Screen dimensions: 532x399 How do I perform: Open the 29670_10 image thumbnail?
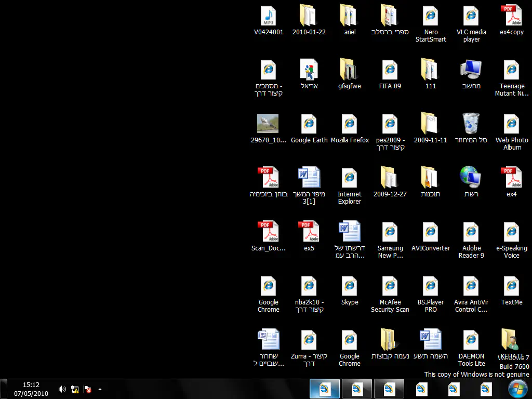(x=268, y=124)
